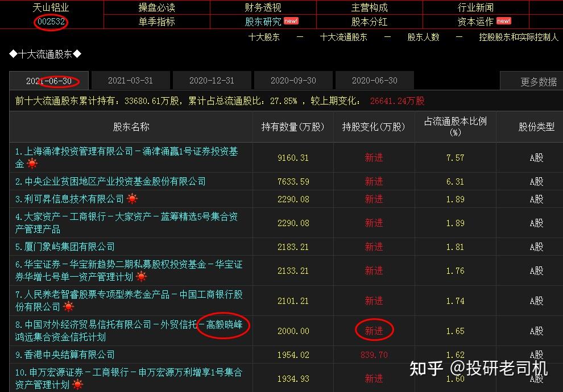Click the 1.74 float percentage

pyautogui.click(x=456, y=301)
